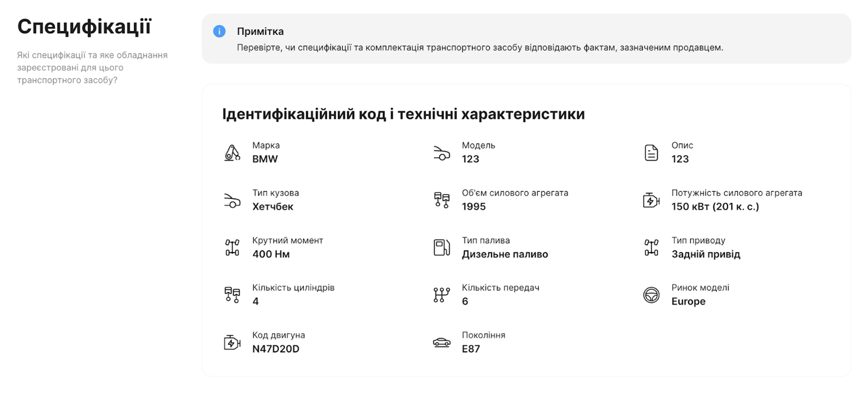The height and width of the screenshot is (393, 868).
Task: Click the gray subtitle starting with Які специфікації
Action: (x=92, y=67)
